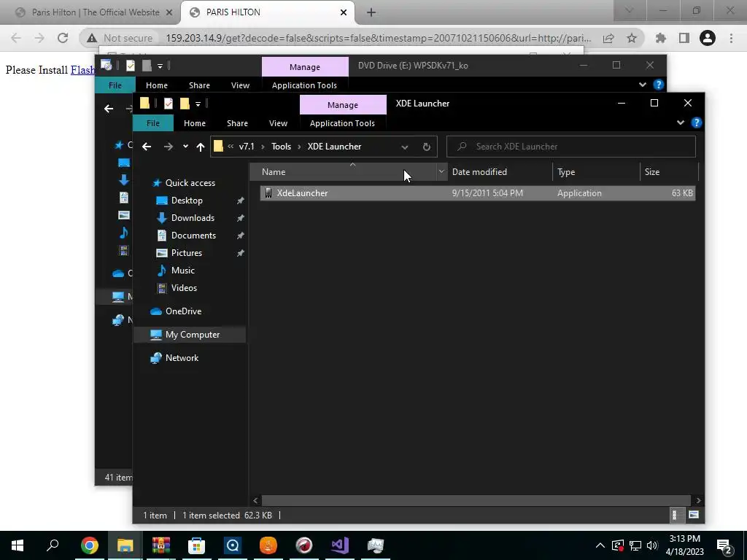This screenshot has width=747, height=560.
Task: Select Network in navigation pane
Action: click(x=182, y=357)
